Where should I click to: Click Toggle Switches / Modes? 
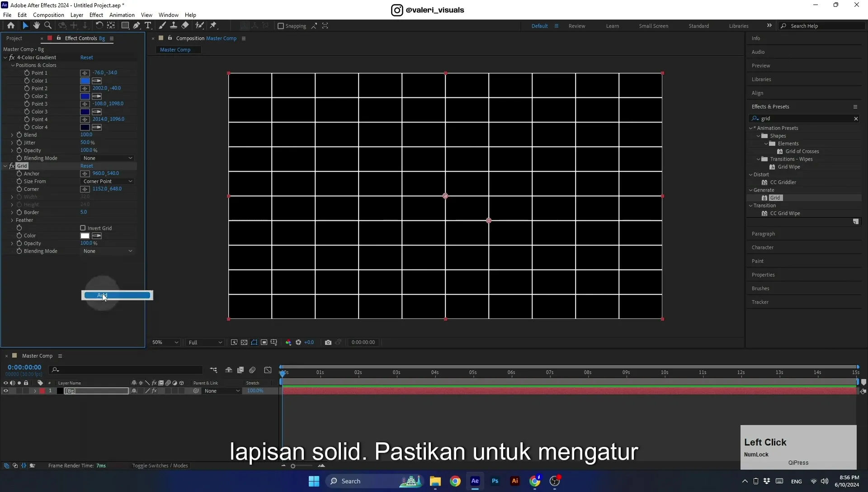160,466
